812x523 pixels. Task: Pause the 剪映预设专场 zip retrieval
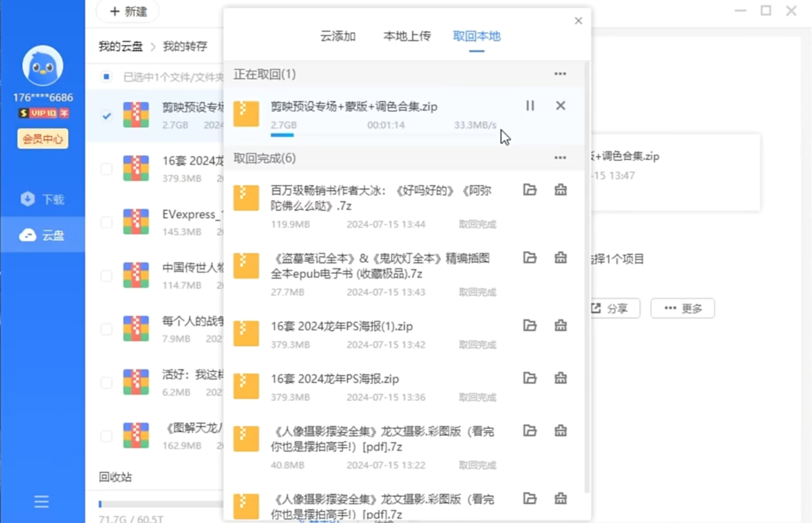pyautogui.click(x=530, y=106)
